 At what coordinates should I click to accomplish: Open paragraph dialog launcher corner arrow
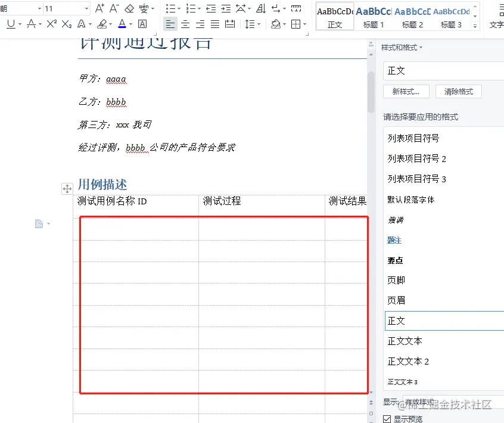[x=307, y=34]
